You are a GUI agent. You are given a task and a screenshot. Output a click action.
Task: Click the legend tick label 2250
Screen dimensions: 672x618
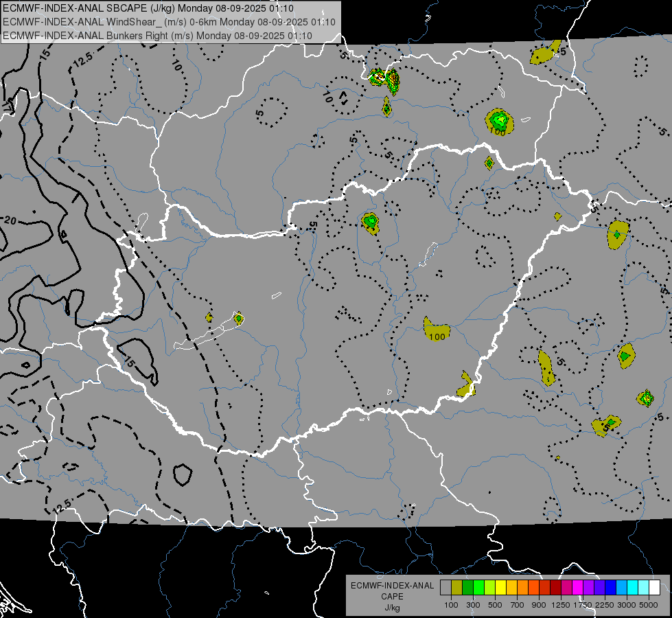coord(604,605)
